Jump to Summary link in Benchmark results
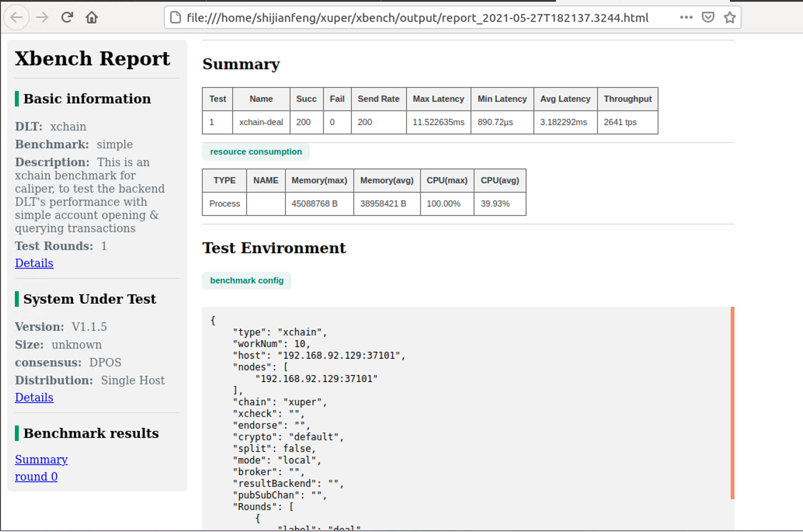The width and height of the screenshot is (803, 532). pyautogui.click(x=41, y=460)
